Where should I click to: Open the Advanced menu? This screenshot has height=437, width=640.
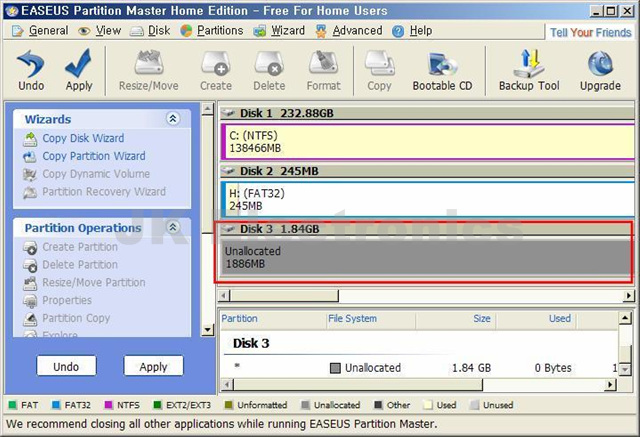[349, 31]
